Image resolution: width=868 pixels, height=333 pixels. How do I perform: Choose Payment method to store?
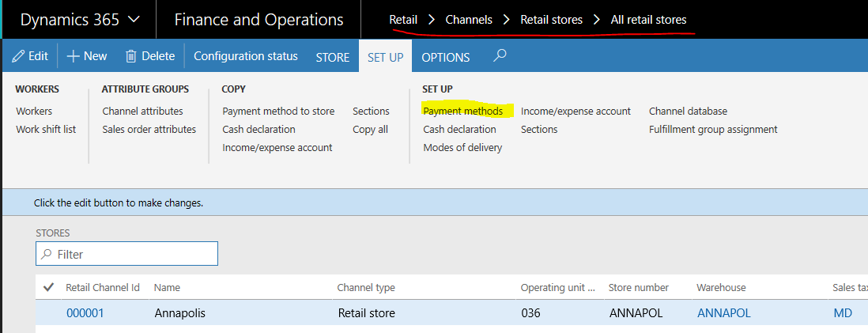pyautogui.click(x=278, y=112)
